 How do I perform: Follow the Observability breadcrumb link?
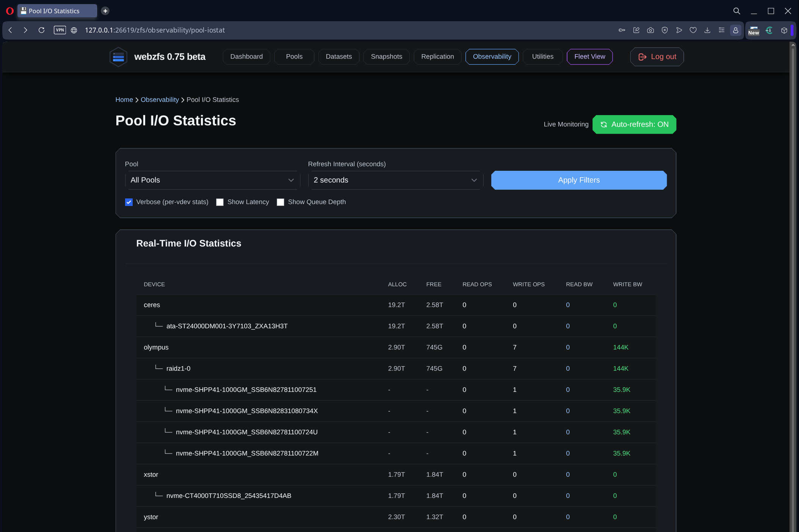point(160,100)
